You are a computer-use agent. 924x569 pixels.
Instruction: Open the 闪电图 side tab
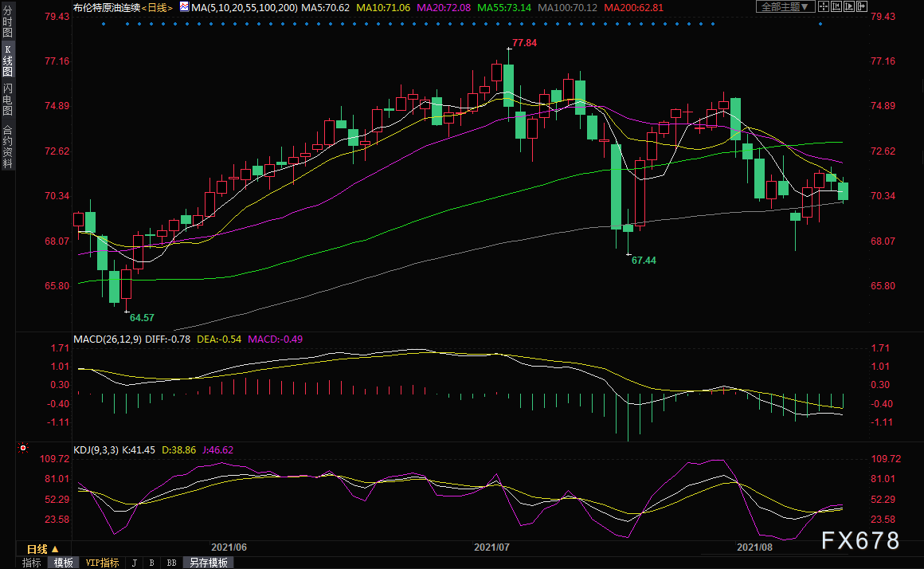point(8,100)
